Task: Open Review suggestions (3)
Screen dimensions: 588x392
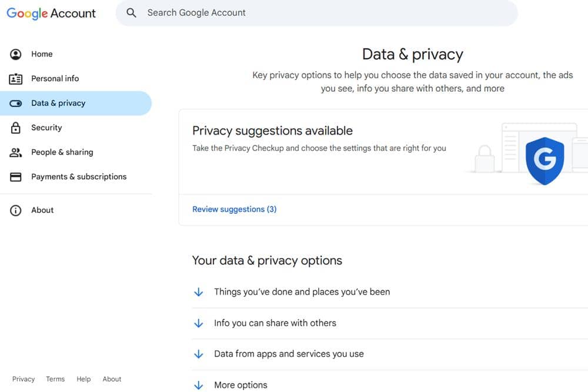Action: tap(234, 209)
